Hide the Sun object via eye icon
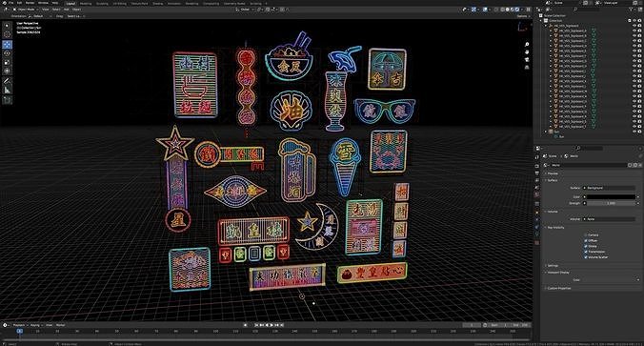The image size is (644, 346). (634, 132)
